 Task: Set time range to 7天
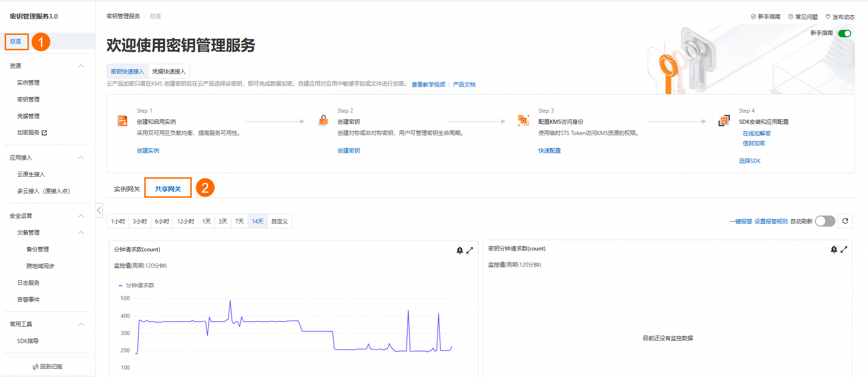[x=240, y=221]
